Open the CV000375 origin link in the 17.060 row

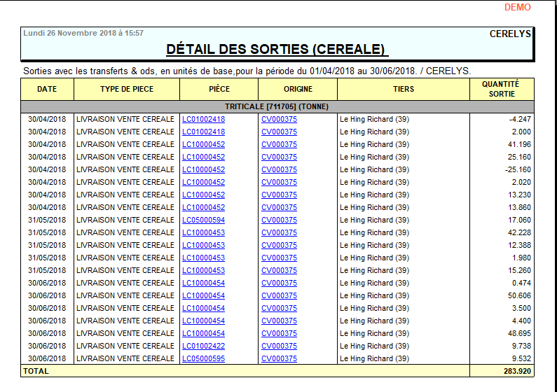279,220
